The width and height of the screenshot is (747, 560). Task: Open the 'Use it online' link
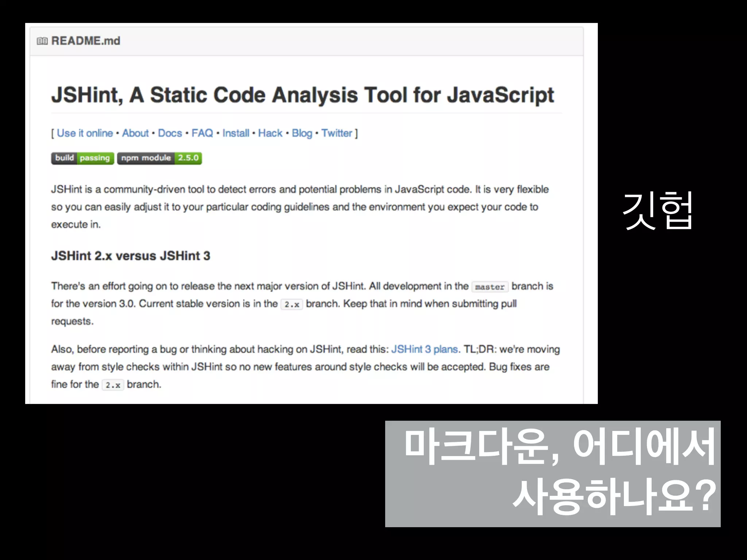[x=85, y=133]
